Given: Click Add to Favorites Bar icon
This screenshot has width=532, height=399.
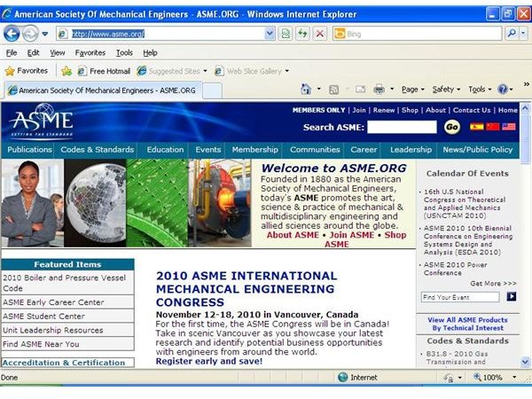Looking at the screenshot, I should click(x=66, y=71).
